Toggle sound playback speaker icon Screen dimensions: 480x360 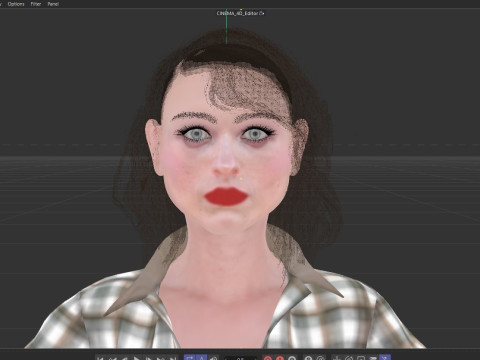[214, 358]
